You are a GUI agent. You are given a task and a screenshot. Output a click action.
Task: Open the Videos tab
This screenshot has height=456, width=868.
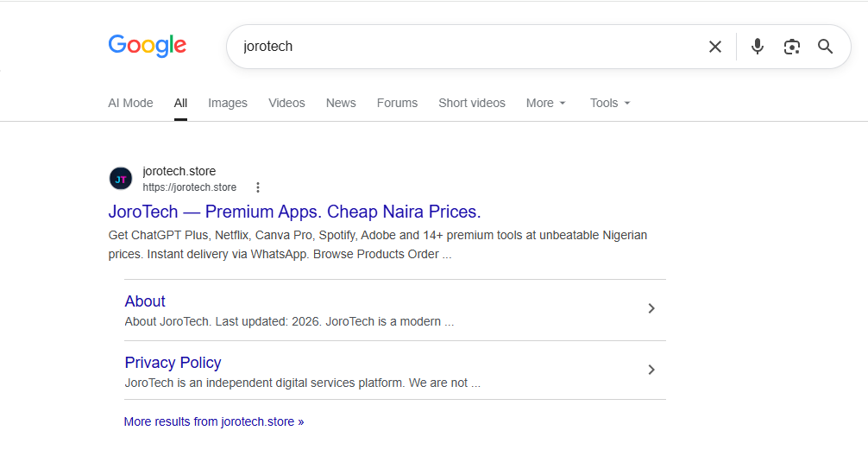(286, 103)
